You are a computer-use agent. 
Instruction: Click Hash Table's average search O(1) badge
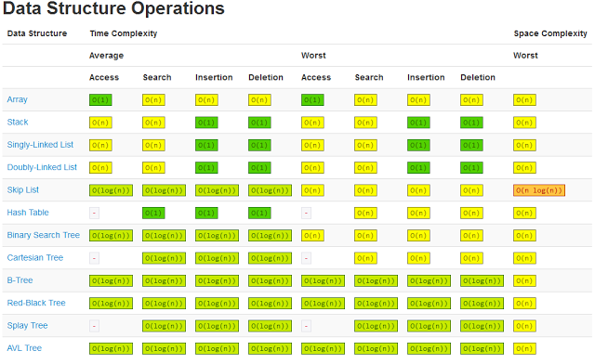(153, 213)
